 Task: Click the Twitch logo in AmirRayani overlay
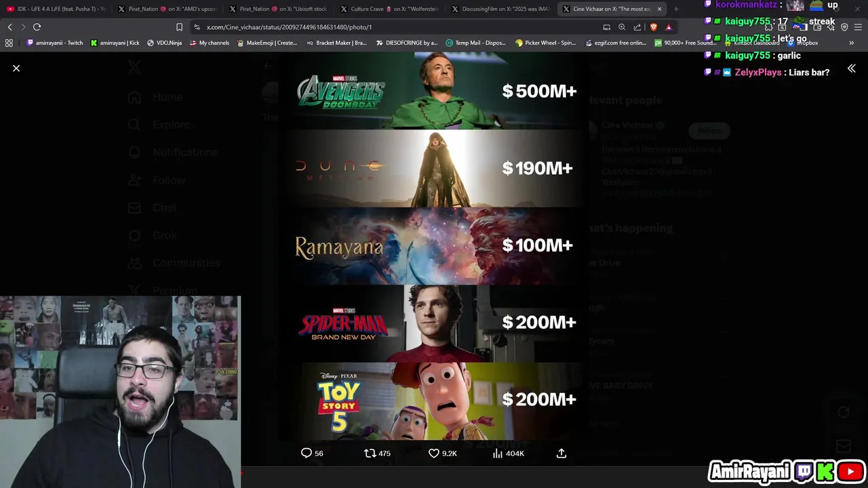[x=805, y=471]
